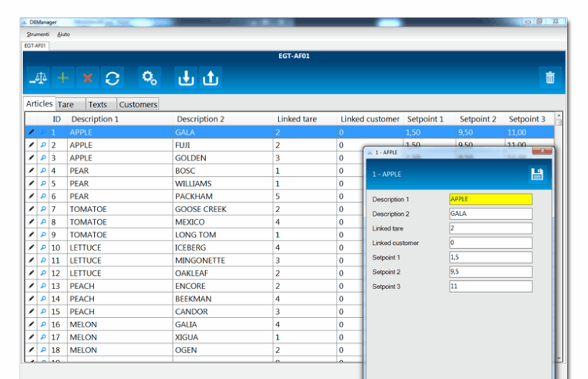Click the Setpoint 2 column header

coord(480,119)
